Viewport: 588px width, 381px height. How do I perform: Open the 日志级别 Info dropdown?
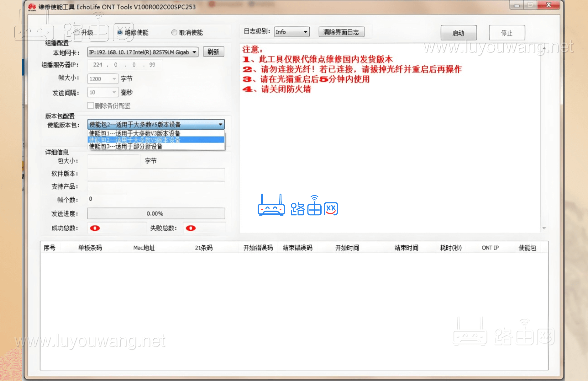(x=305, y=31)
